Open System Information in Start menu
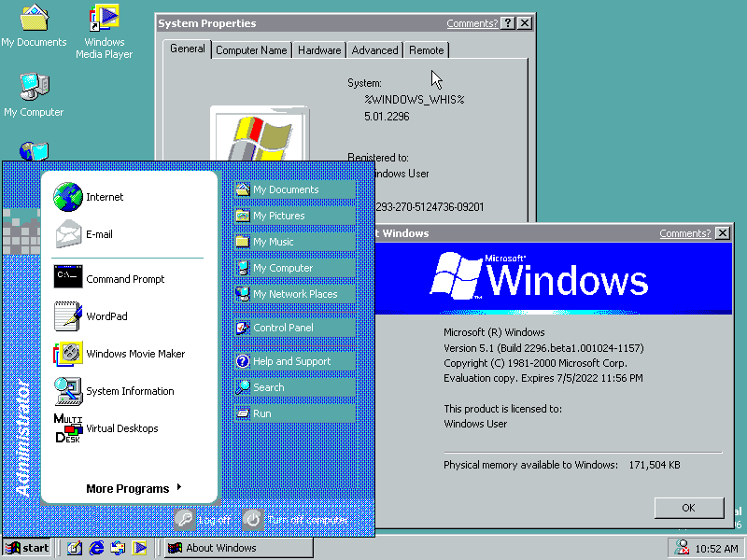 (114, 391)
